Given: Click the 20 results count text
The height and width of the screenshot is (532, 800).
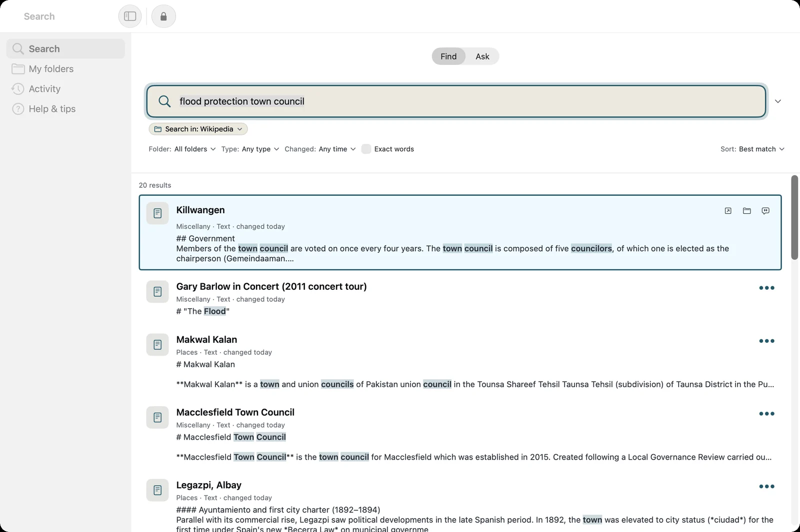Looking at the screenshot, I should [155, 185].
